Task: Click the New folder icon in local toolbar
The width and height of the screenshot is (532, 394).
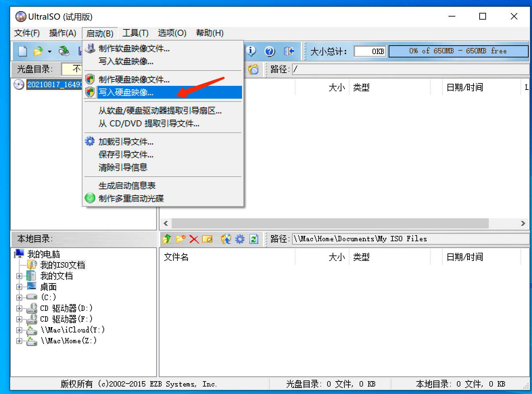Action: click(180, 239)
